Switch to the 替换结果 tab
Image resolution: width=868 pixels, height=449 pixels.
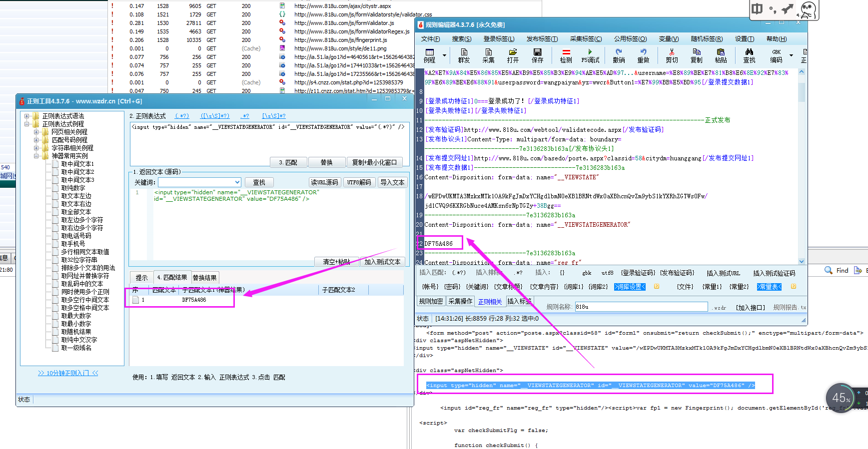[x=205, y=278]
